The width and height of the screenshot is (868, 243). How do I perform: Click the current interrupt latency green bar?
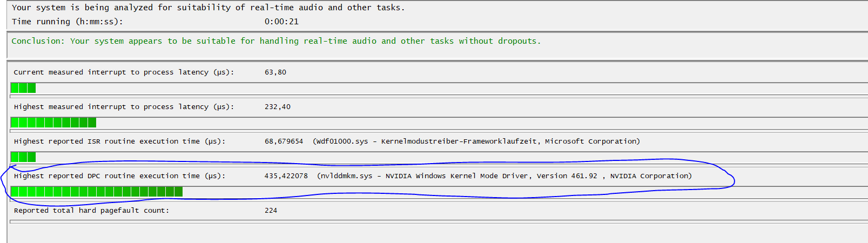(23, 88)
